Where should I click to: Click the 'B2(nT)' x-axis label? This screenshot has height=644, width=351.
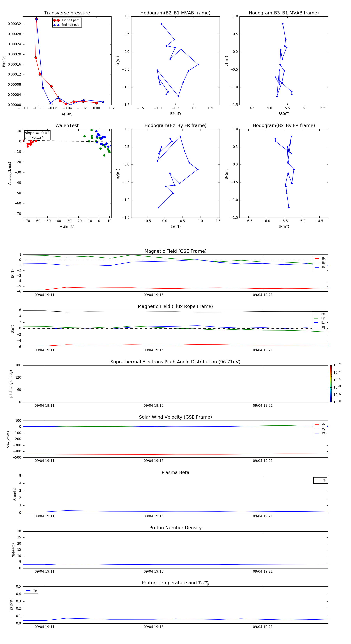(175, 114)
